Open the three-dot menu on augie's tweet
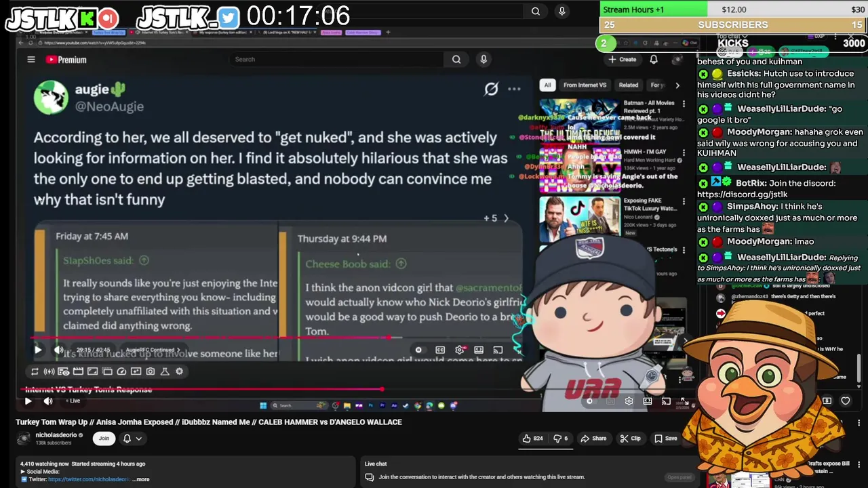Screen dimensions: 868x488 click(x=514, y=89)
